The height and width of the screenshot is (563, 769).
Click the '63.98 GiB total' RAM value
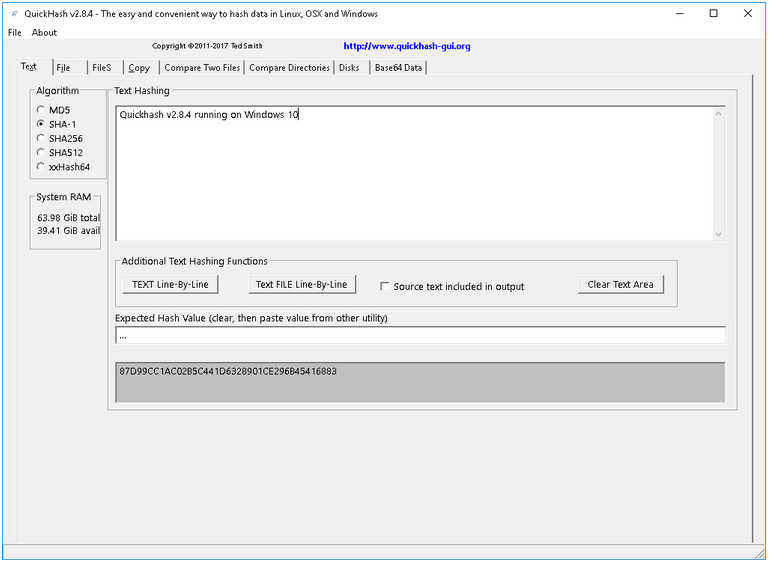[69, 218]
